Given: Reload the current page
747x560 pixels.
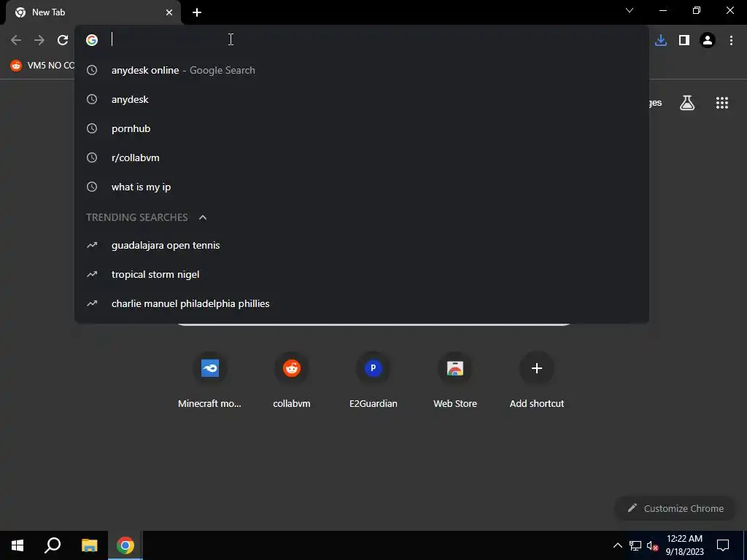Looking at the screenshot, I should (63, 40).
